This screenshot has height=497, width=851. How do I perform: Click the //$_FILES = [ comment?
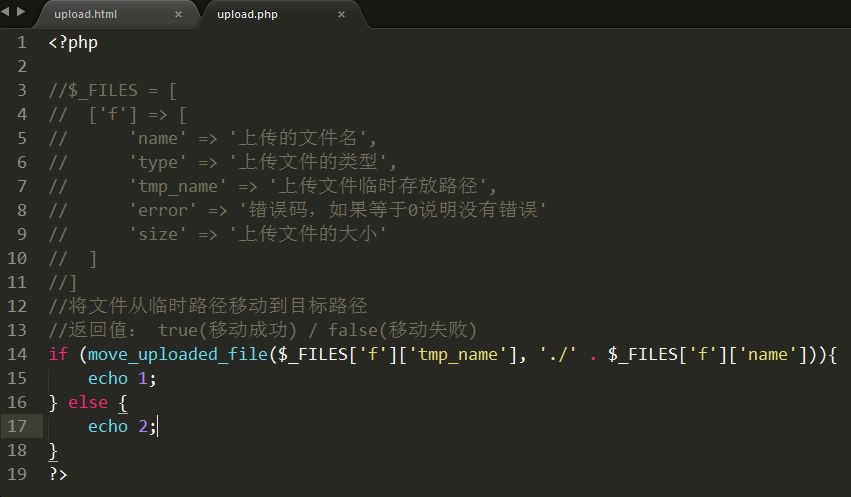coord(113,91)
